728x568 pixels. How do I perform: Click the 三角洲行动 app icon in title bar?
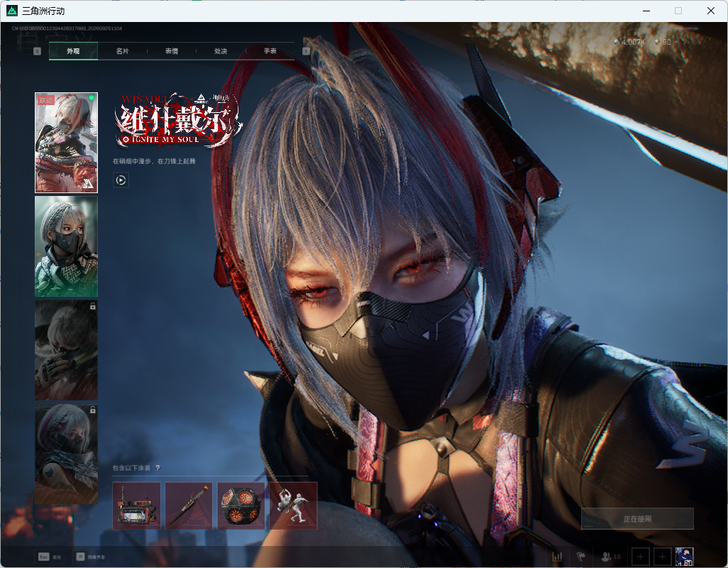(12, 11)
